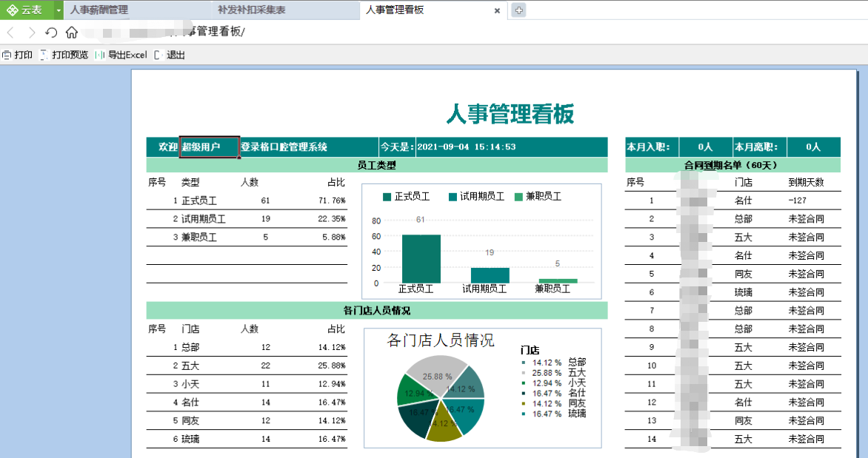This screenshot has width=868, height=458.
Task: Click the 本月入职 label cell
Action: [652, 147]
